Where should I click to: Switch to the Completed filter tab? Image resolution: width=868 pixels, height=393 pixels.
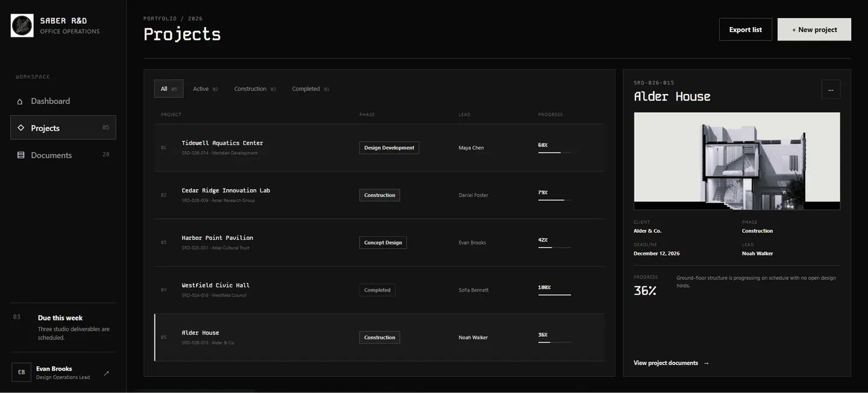[310, 89]
